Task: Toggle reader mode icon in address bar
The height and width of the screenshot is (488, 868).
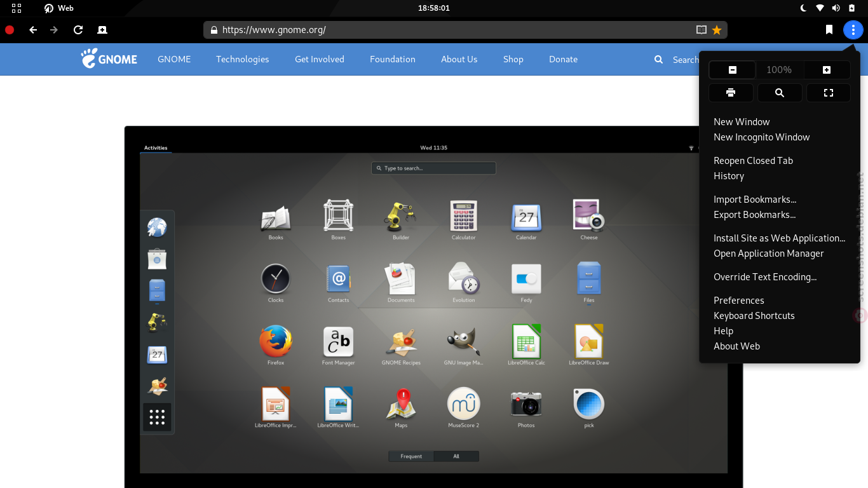Action: pyautogui.click(x=702, y=30)
